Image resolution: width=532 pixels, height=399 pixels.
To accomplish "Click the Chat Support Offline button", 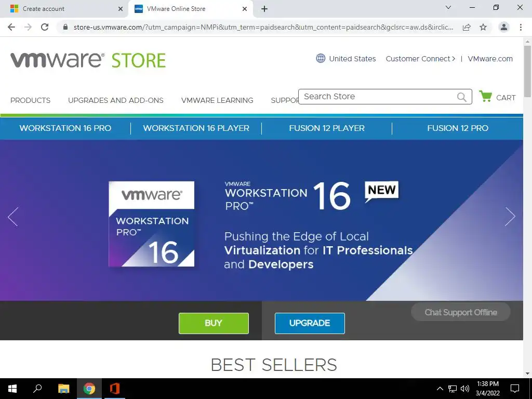I will [x=461, y=312].
